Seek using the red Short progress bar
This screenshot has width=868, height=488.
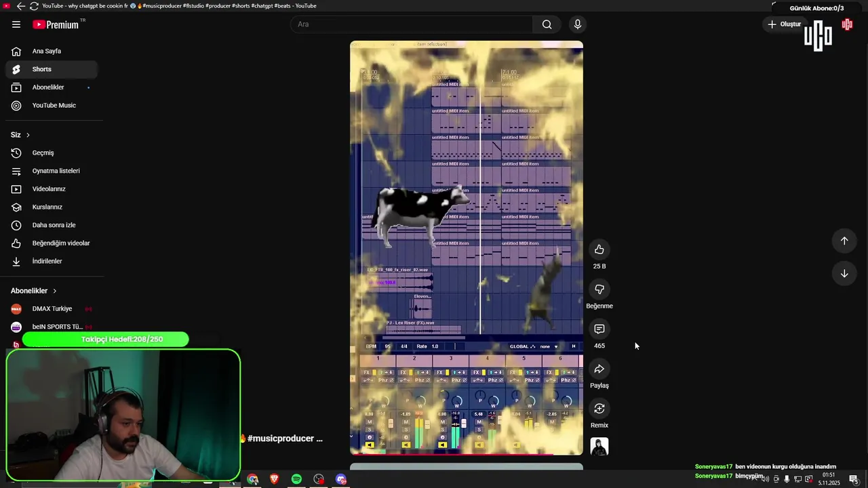point(467,453)
